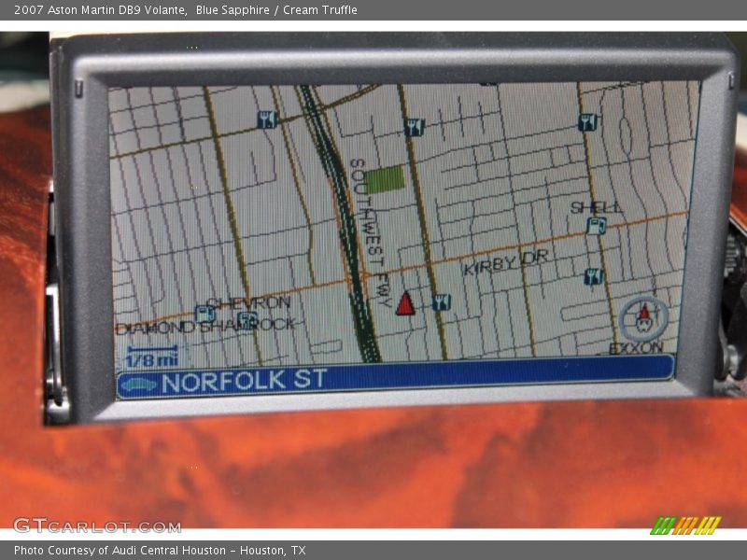Select the restaurant icon beside the car marker
The image size is (747, 560).
pyautogui.click(x=442, y=301)
